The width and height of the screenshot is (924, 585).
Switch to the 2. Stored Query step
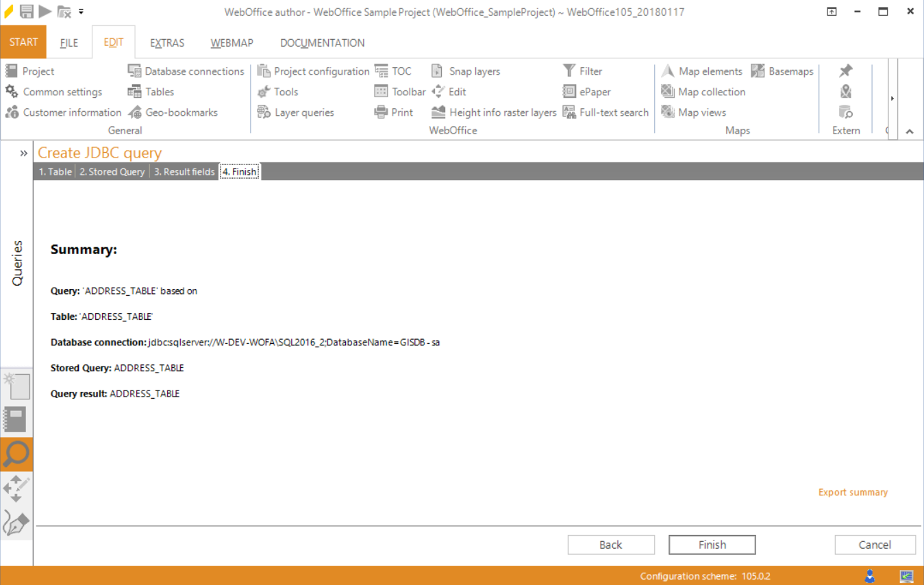coord(112,171)
